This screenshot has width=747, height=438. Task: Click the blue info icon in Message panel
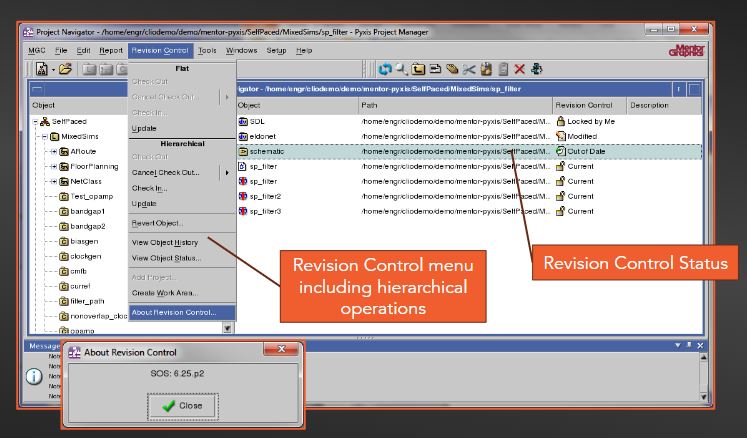pos(34,376)
